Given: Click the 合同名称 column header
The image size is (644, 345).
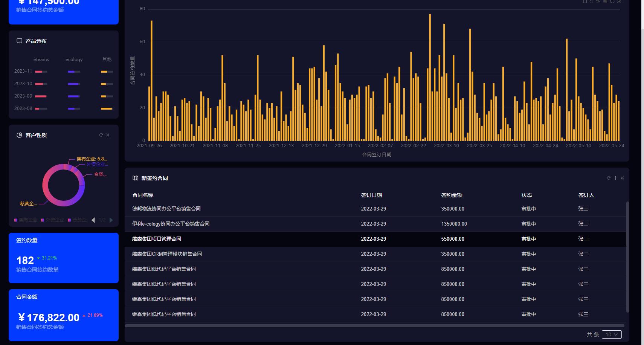Looking at the screenshot, I should (x=143, y=195).
